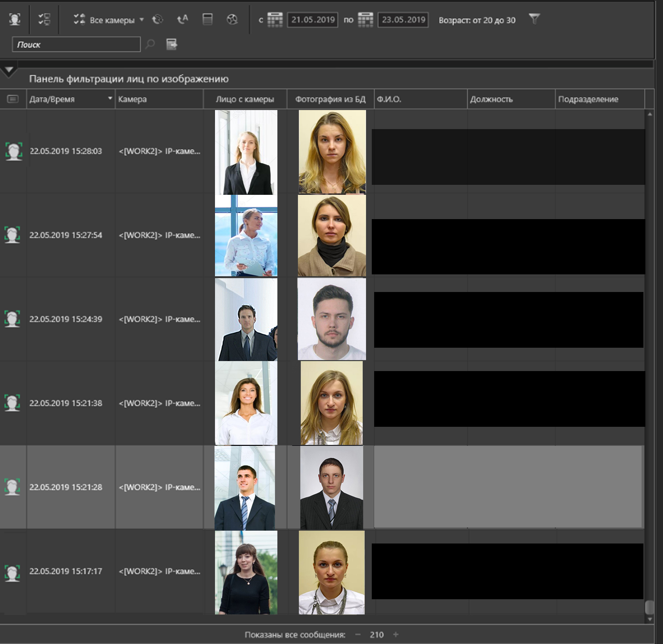Screen dimensions: 663x644
Task: Click the Лицо с камеры column header
Action: (x=245, y=99)
